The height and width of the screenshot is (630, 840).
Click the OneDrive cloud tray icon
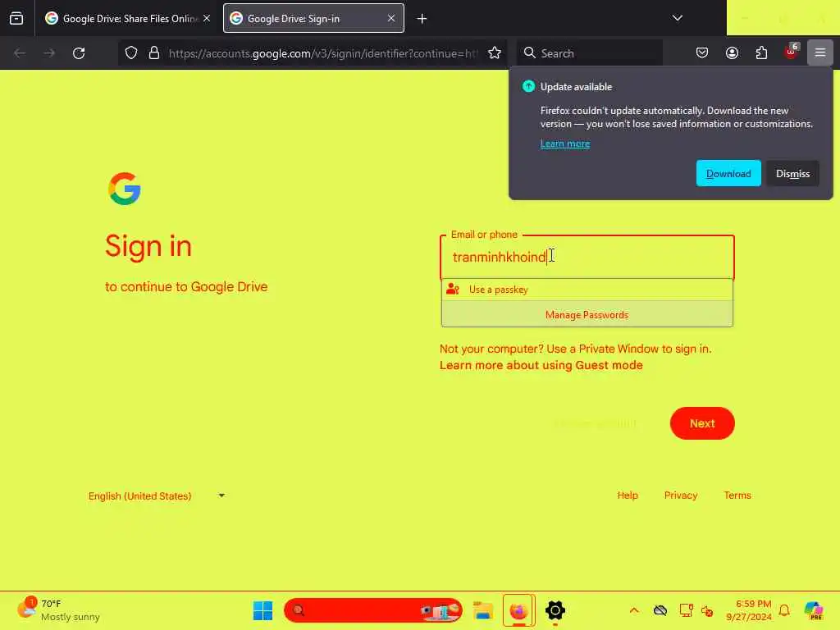(660, 610)
